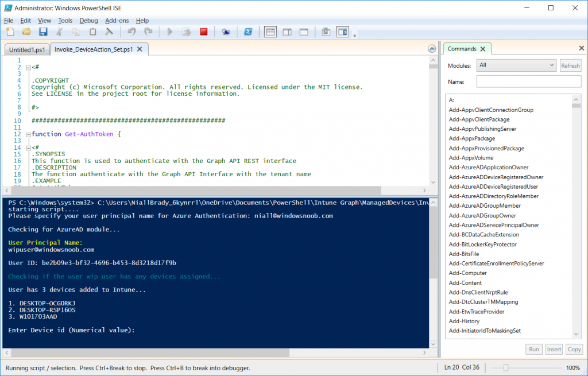
Task: Save the script using the floppy disk icon
Action: click(x=43, y=32)
